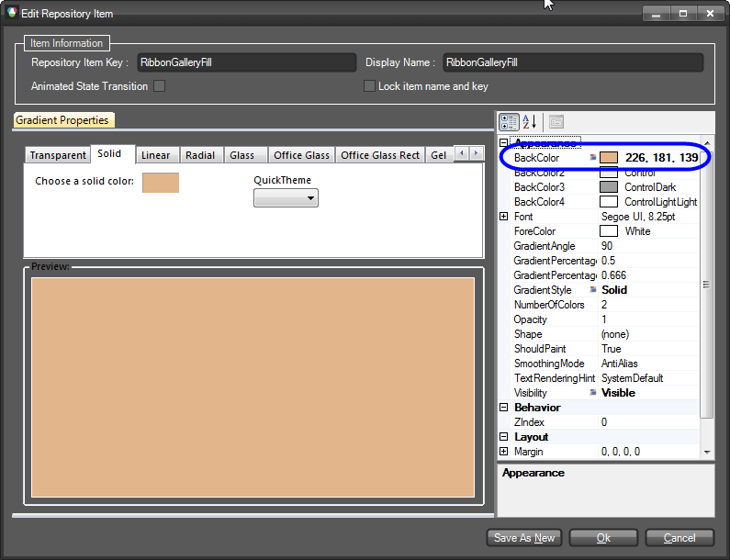This screenshot has height=560, width=730.
Task: Click the GradientStyle modified marker icon
Action: point(592,289)
